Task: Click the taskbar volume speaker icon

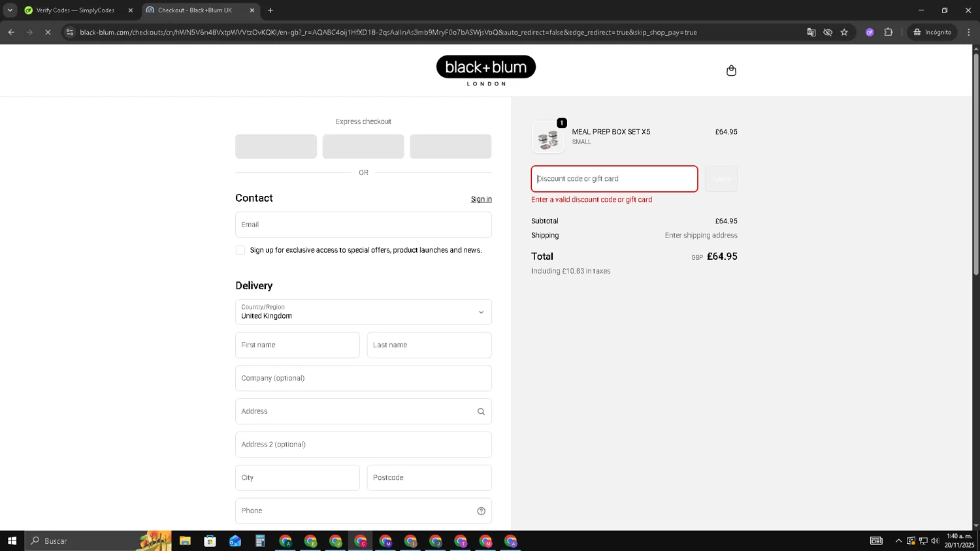Action: [x=935, y=541]
